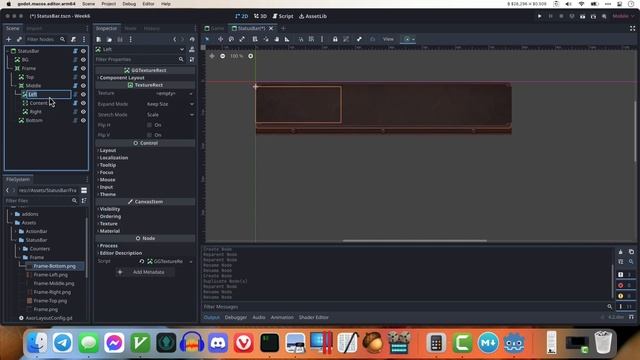
Task: Lock the selected node with padlock icon
Action: click(335, 39)
